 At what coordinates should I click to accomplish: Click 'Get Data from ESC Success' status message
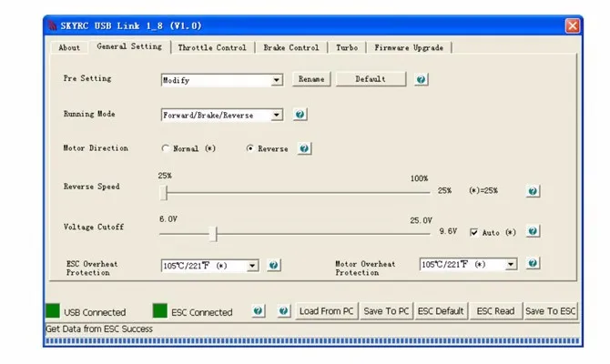[x=99, y=329]
